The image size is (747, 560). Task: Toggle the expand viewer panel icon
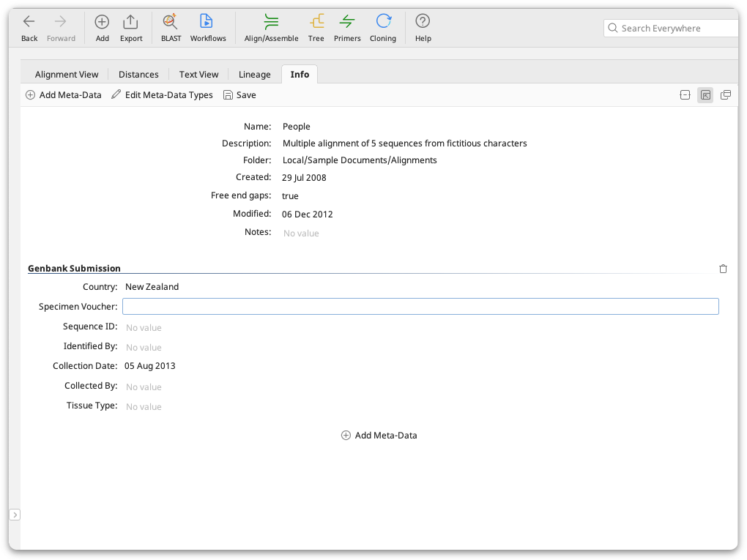pos(705,94)
